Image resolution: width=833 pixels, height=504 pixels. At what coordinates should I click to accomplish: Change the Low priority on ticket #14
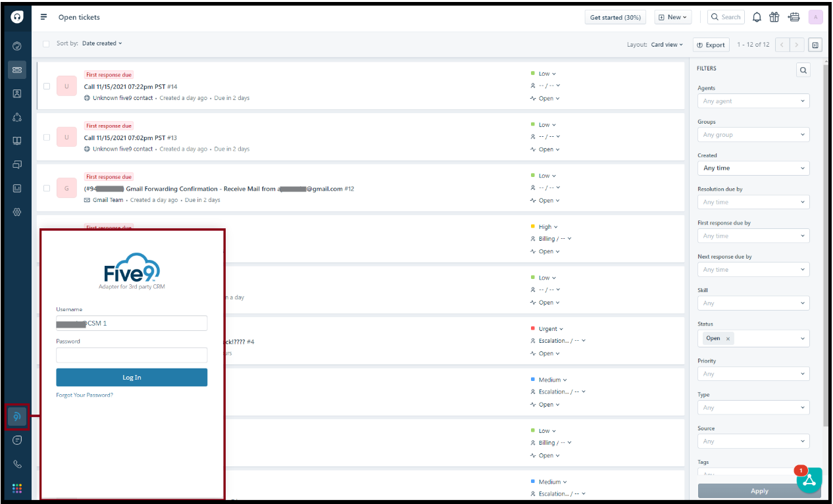pos(543,74)
